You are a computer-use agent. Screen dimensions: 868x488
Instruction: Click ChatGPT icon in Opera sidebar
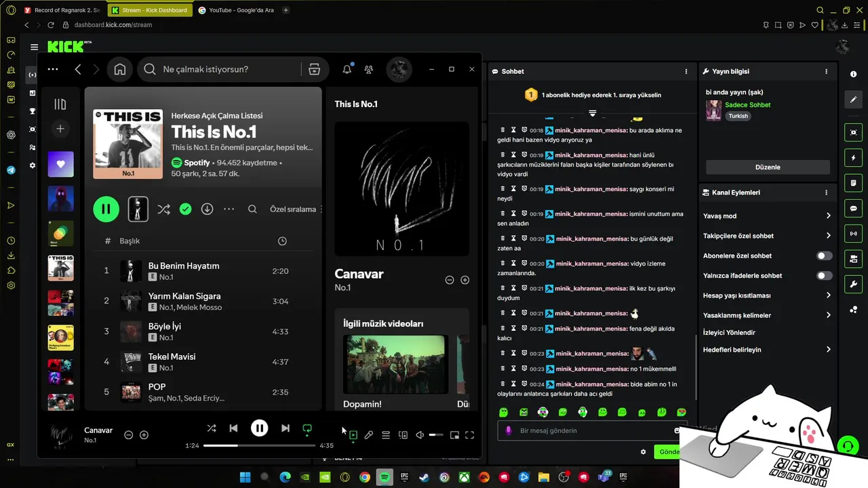[11, 134]
